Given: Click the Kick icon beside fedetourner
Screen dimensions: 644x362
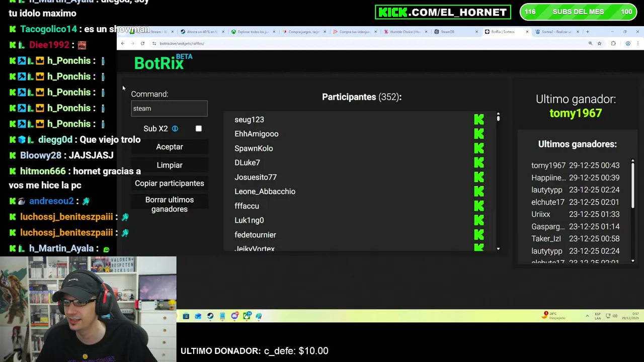Looking at the screenshot, I should tap(479, 235).
